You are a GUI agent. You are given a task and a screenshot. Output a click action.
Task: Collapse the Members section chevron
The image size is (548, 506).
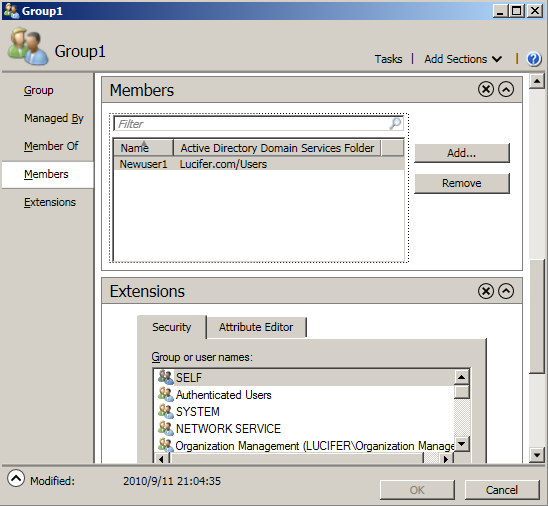point(506,89)
